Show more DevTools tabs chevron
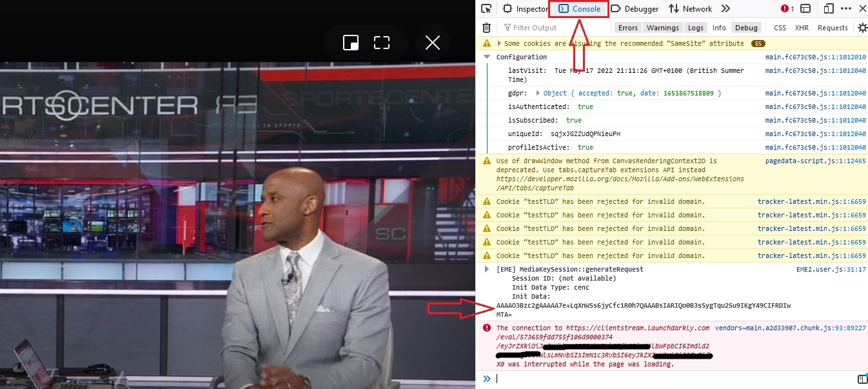This screenshot has width=868, height=389. [725, 8]
